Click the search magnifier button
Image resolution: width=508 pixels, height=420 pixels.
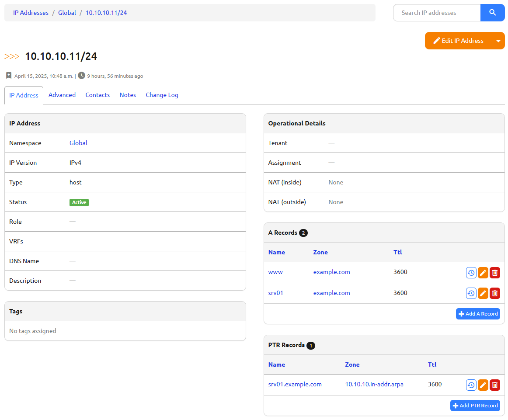point(492,13)
